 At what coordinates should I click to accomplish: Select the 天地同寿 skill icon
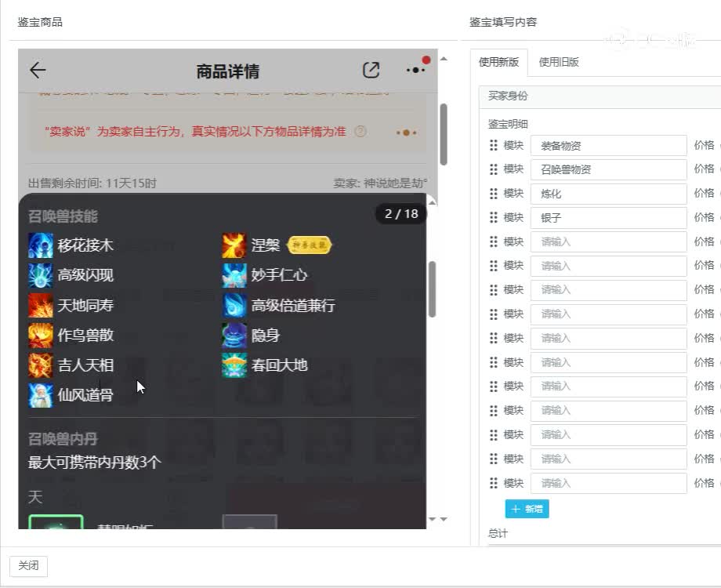coord(40,306)
